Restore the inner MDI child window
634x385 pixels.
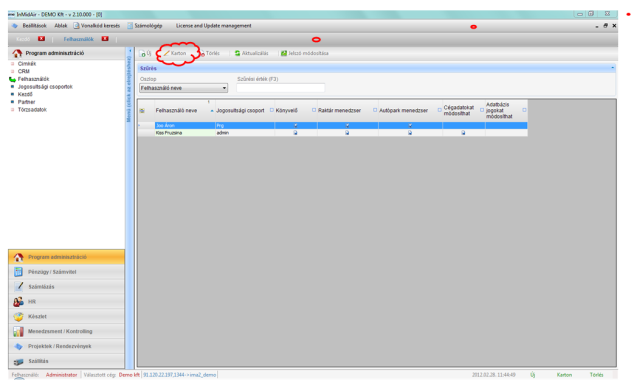pos(605,25)
